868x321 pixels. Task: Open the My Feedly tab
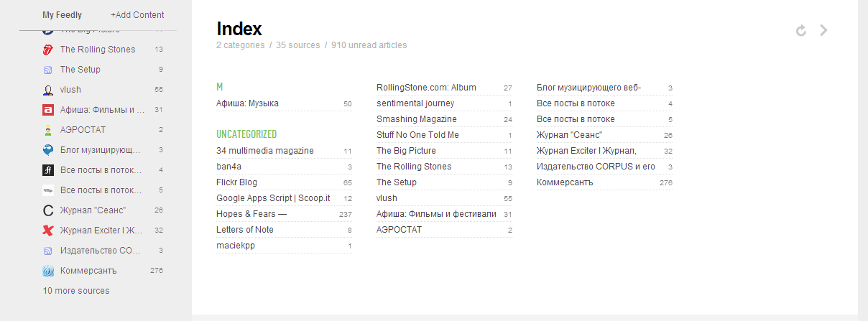click(62, 14)
